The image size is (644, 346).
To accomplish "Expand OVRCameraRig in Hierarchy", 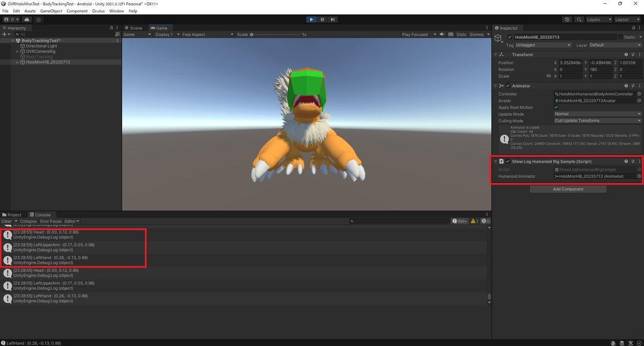I will tap(18, 52).
